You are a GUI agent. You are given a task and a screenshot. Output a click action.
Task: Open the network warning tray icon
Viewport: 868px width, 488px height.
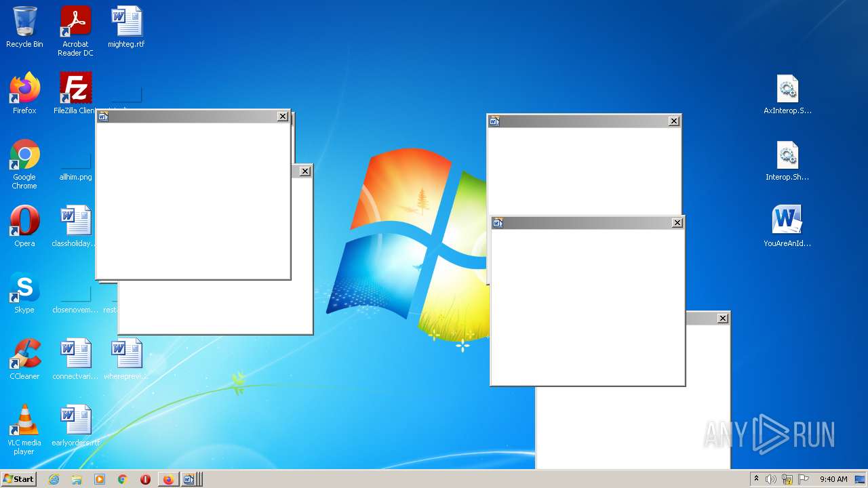(x=787, y=479)
